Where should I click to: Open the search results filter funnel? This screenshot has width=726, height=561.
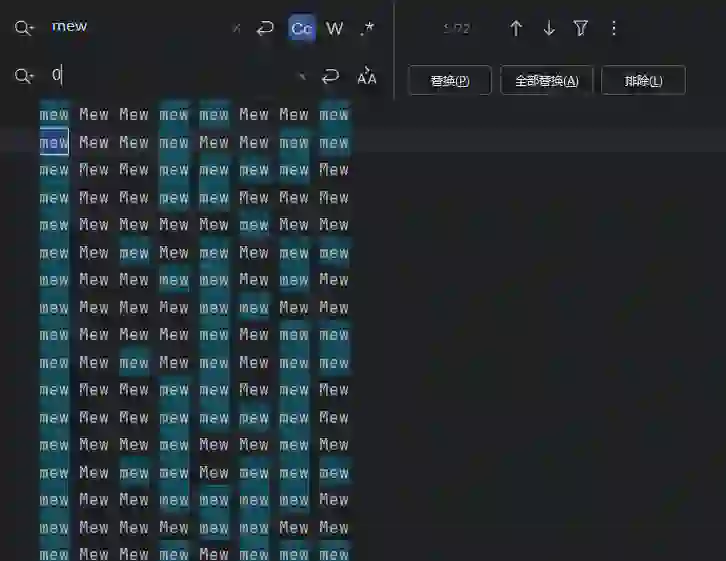(581, 29)
